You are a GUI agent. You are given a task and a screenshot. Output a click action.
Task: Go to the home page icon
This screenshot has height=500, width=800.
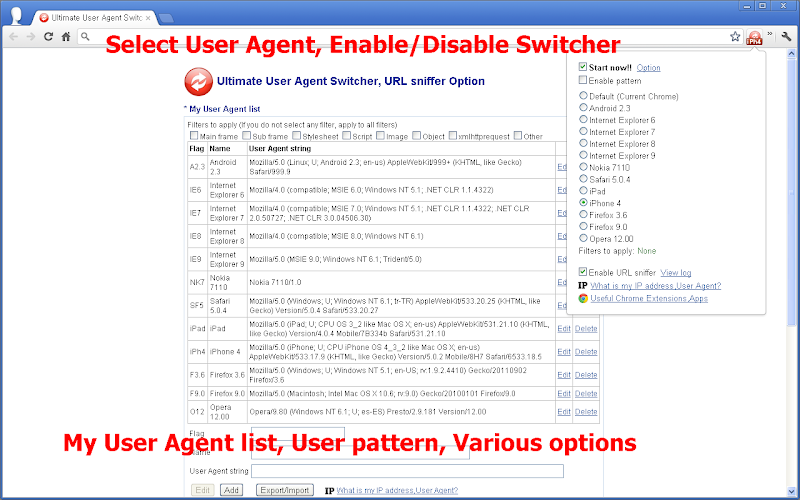(x=66, y=36)
